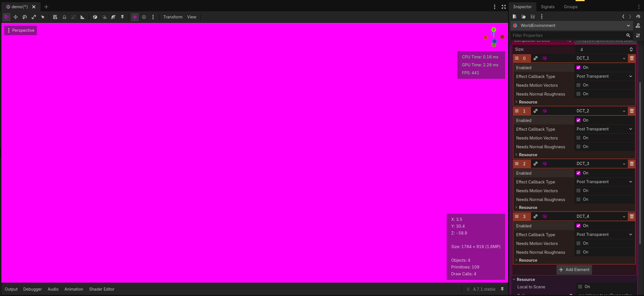Image resolution: width=644 pixels, height=296 pixels.
Task: Select the Move mode tool
Action: tap(16, 17)
